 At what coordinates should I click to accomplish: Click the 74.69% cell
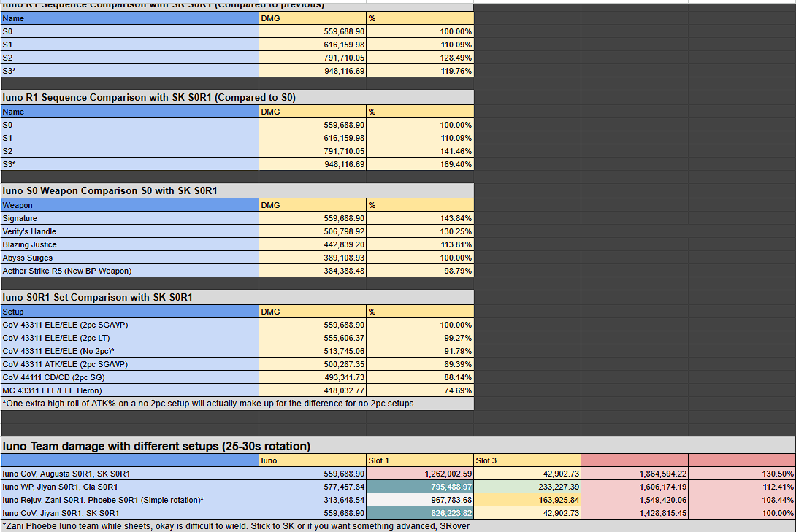click(420, 390)
